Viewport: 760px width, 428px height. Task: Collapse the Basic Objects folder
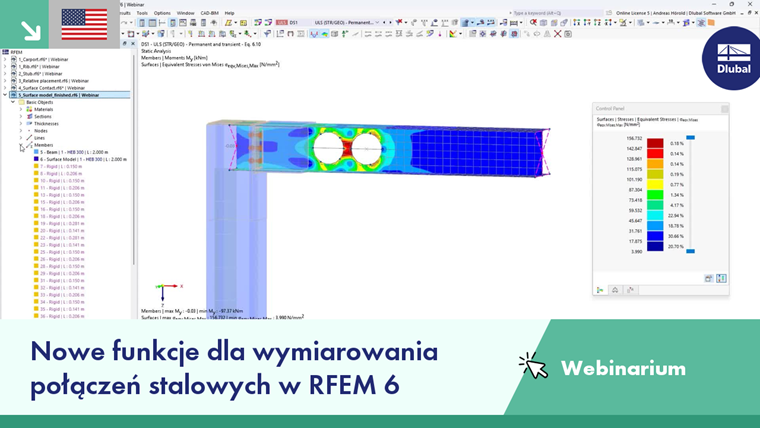(x=13, y=102)
